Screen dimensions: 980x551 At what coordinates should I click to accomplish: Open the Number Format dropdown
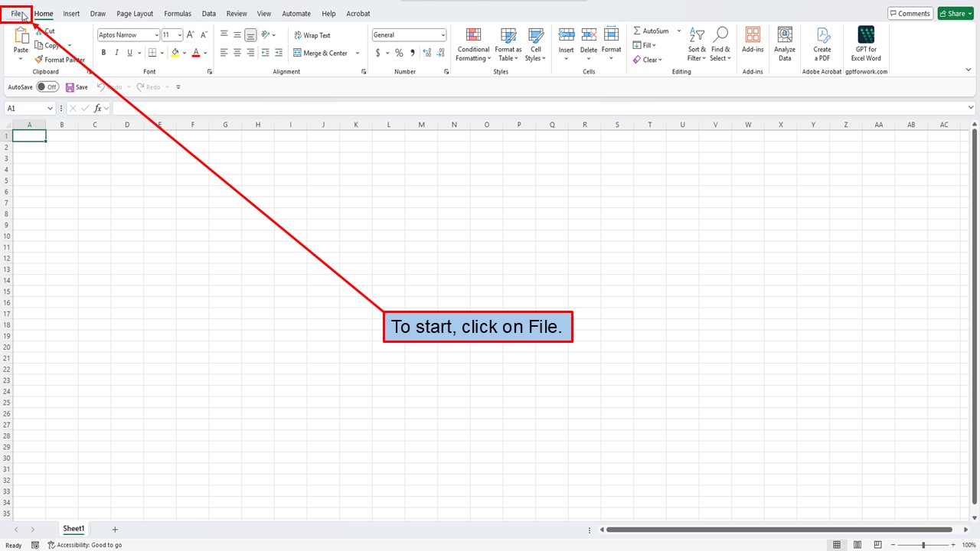pyautogui.click(x=409, y=34)
